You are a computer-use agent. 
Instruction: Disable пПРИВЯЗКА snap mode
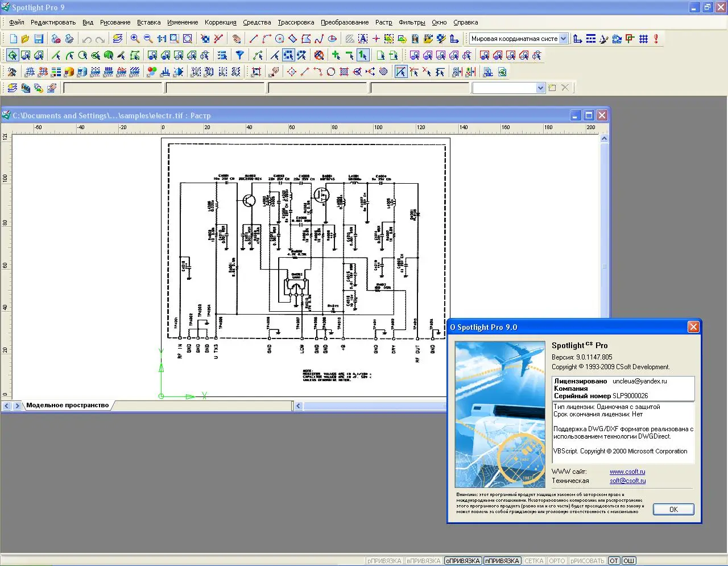coord(502,561)
